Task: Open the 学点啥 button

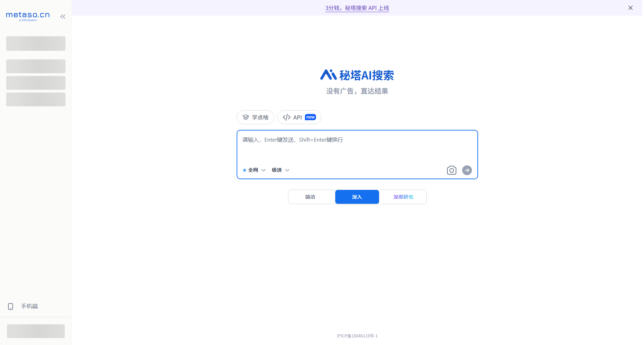Action: click(255, 117)
